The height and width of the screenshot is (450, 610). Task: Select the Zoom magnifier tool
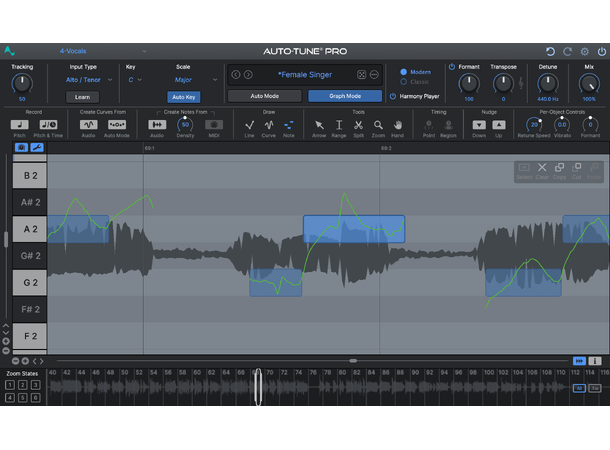378,125
